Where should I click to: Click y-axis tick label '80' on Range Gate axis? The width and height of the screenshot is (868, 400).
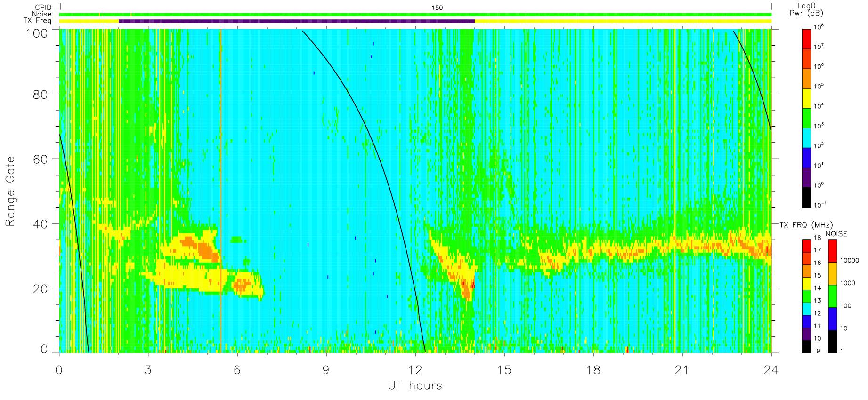41,94
